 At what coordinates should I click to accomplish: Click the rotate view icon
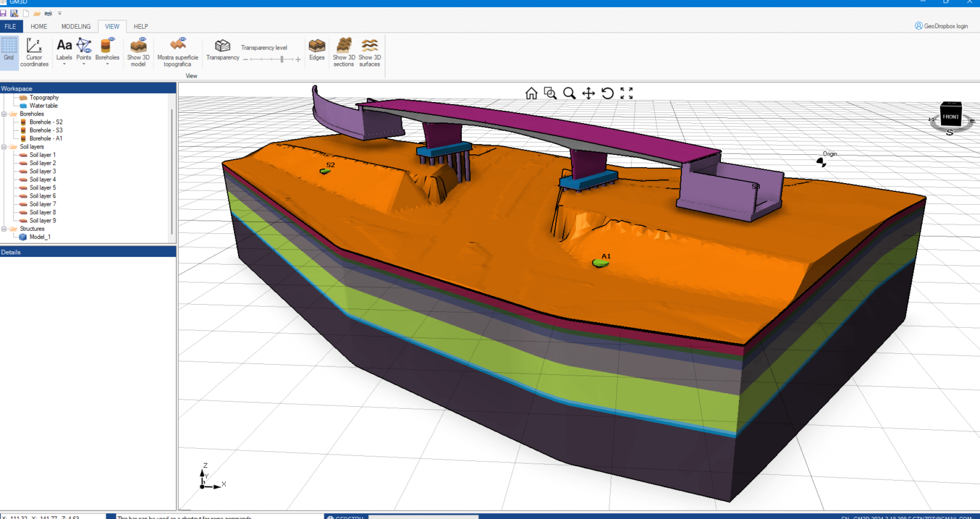point(607,94)
